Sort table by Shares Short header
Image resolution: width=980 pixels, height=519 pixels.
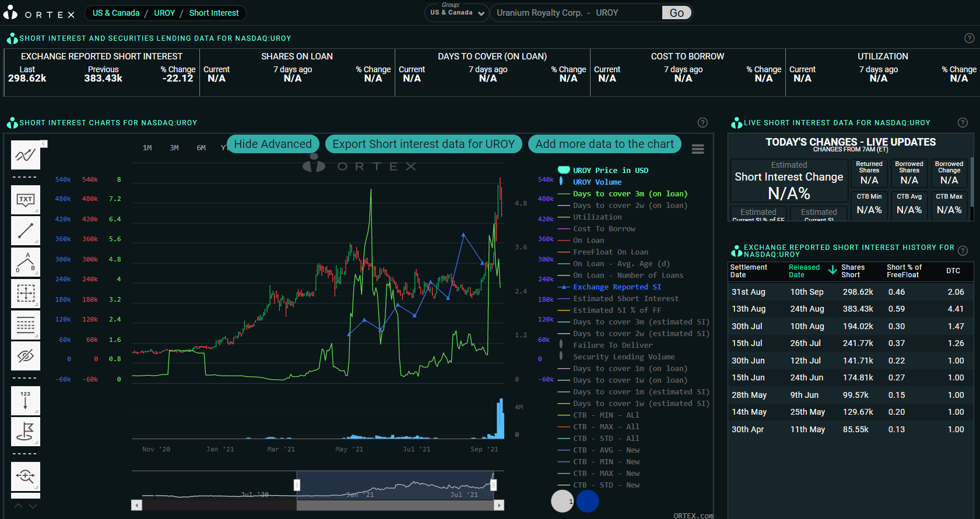[853, 271]
